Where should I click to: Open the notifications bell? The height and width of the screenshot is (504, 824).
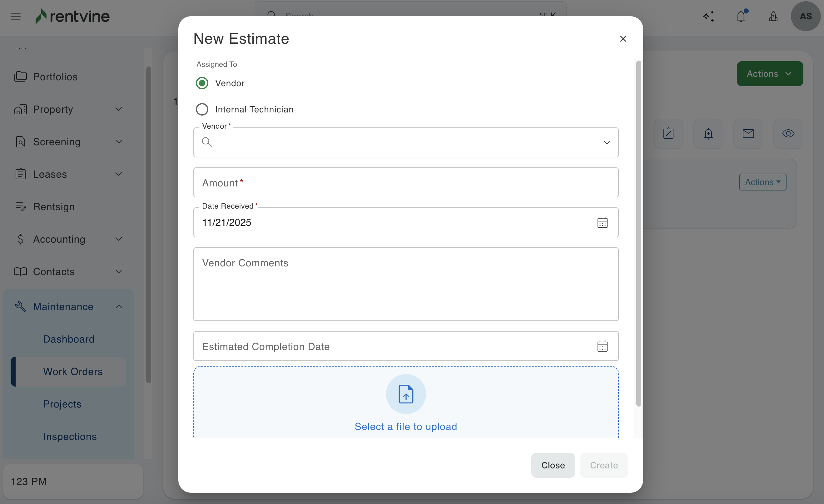click(x=741, y=16)
